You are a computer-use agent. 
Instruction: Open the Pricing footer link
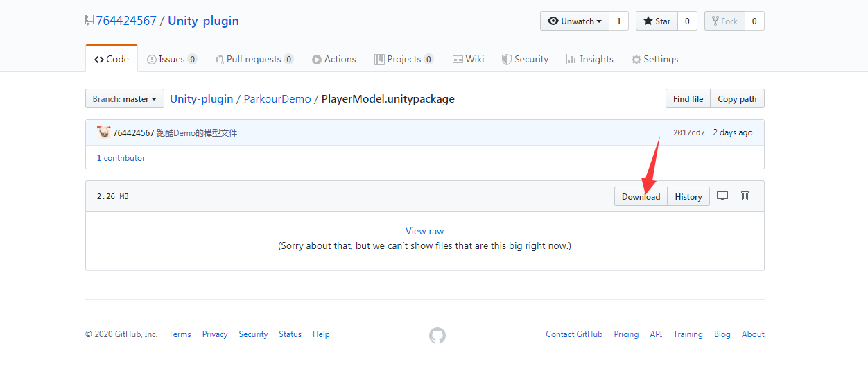(626, 334)
